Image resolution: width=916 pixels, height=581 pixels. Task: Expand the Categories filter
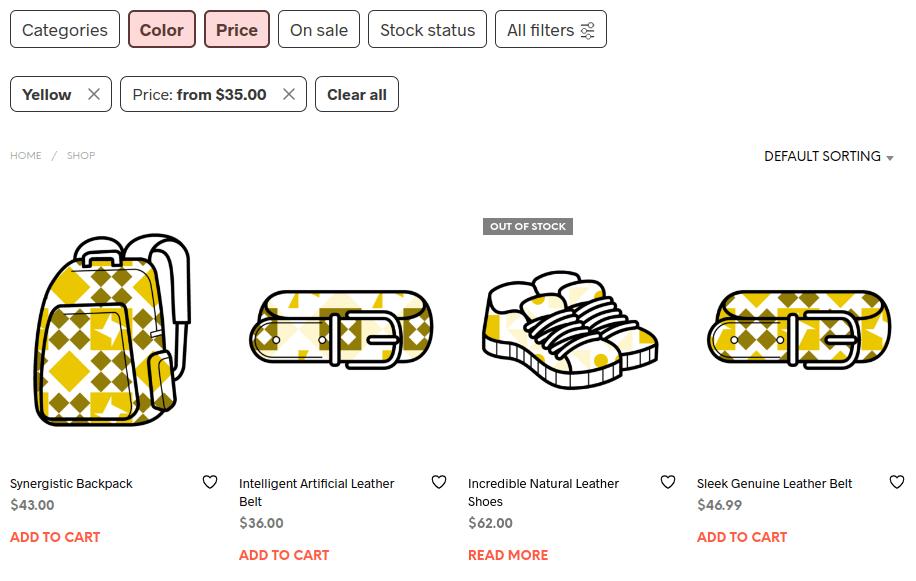pyautogui.click(x=64, y=29)
